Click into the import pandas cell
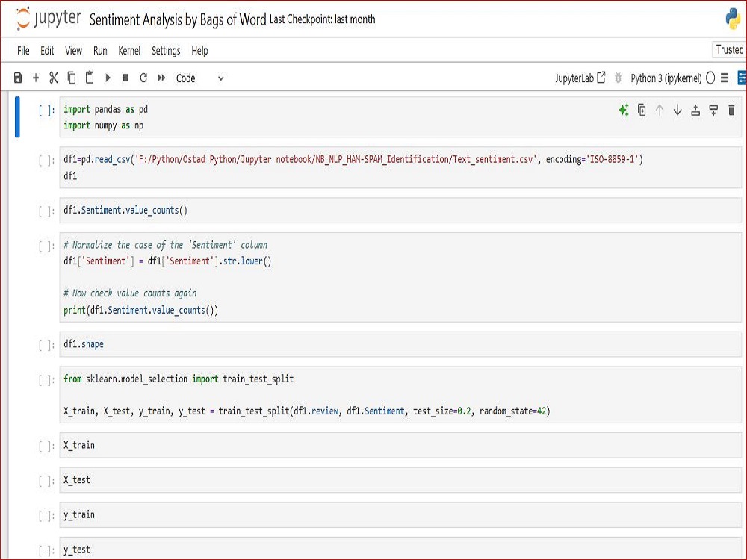The width and height of the screenshot is (747, 560). (400, 117)
